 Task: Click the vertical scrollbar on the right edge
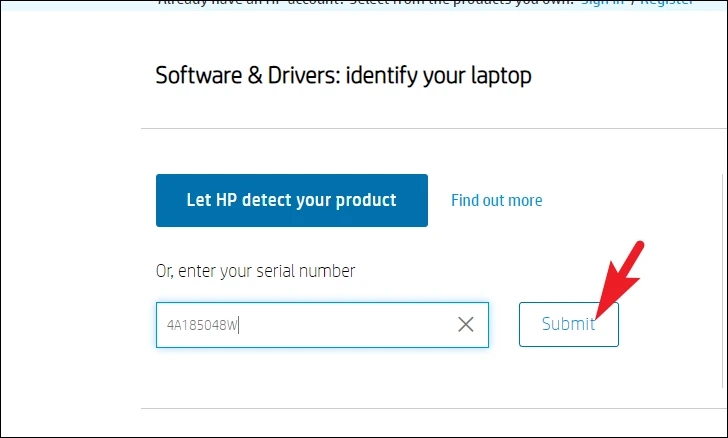(x=723, y=281)
